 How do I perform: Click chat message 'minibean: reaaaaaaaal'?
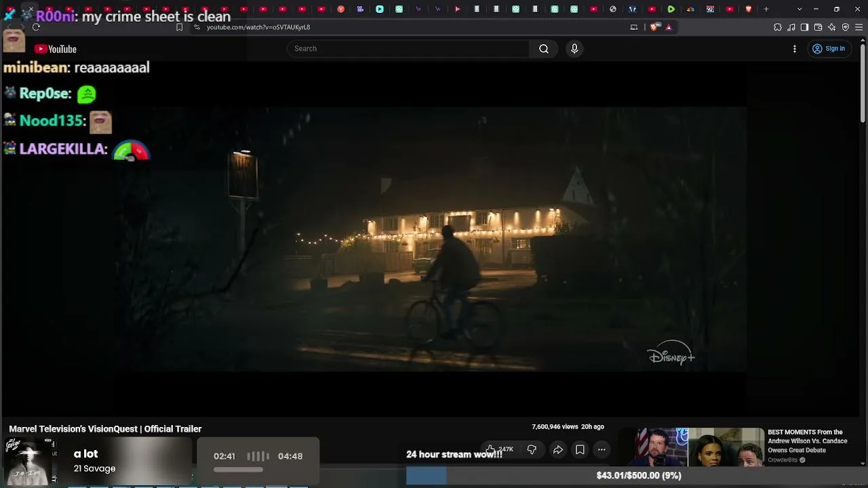77,67
